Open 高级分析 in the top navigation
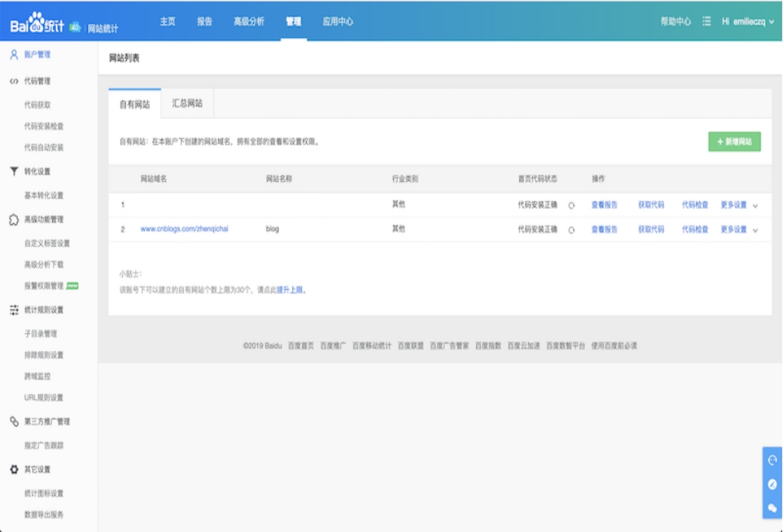 pyautogui.click(x=248, y=22)
